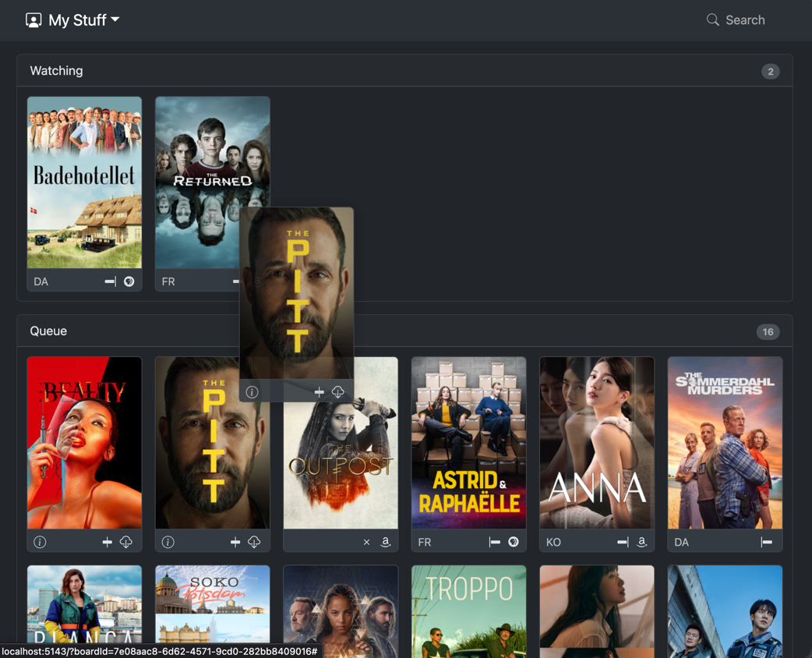This screenshot has width=812, height=658.
Task: Click the FR label on Astrid & Raphaëlle
Action: [425, 543]
